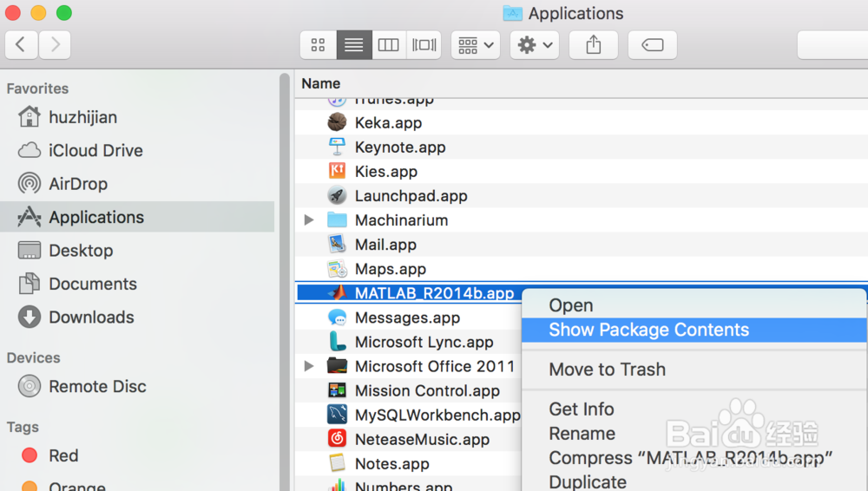
Task: Switch to Cover Flow view
Action: 424,45
